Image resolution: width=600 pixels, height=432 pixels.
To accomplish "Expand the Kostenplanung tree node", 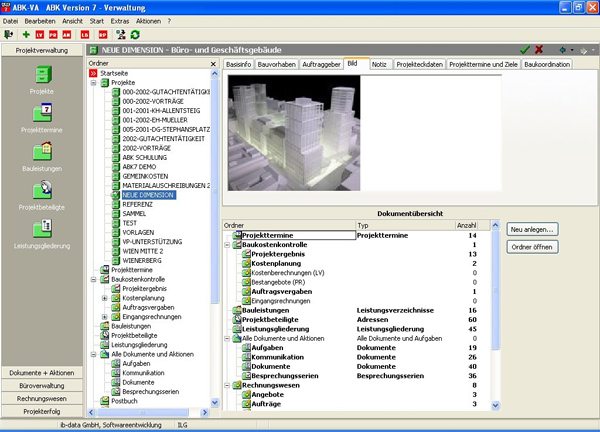I will point(105,298).
